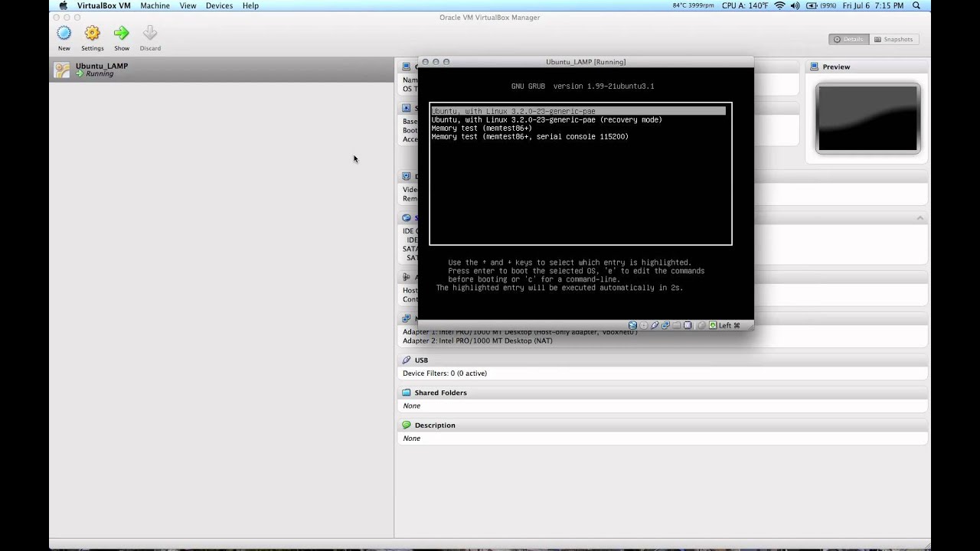Click the Description section heading

point(435,425)
